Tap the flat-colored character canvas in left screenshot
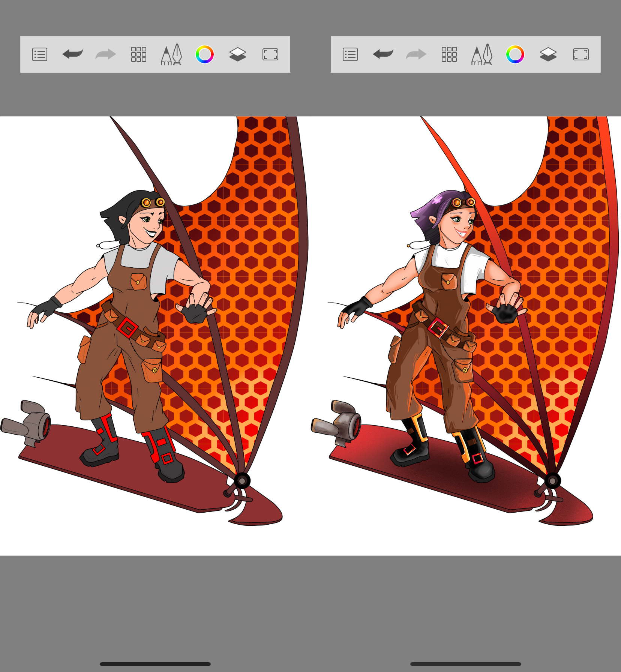The height and width of the screenshot is (672, 621). pyautogui.click(x=155, y=336)
